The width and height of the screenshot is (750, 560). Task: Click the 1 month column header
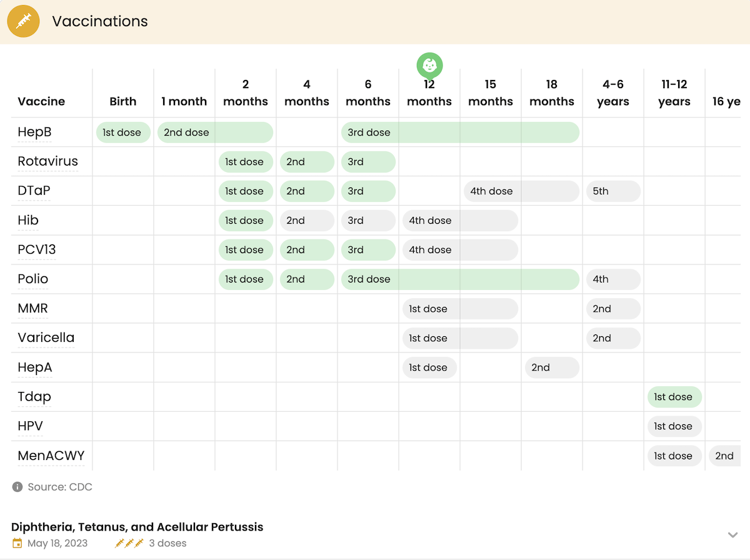point(184,101)
